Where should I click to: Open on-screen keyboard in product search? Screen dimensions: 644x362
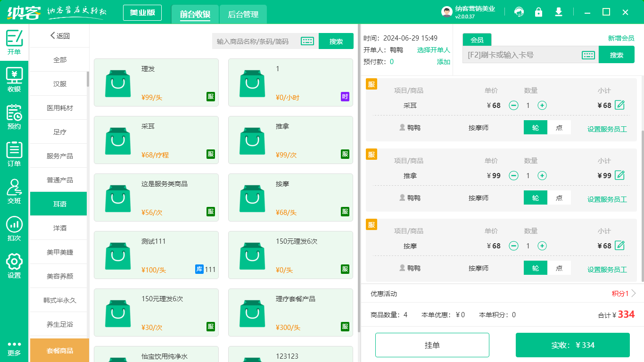coord(307,41)
